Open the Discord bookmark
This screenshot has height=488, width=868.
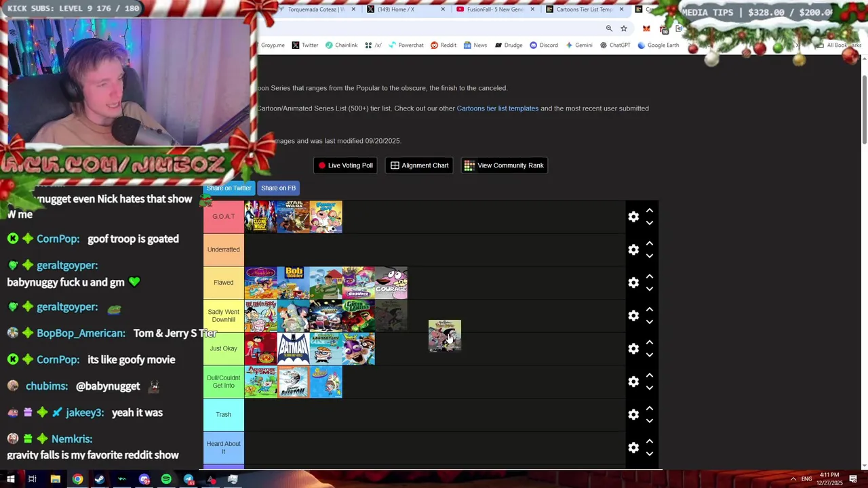(544, 45)
